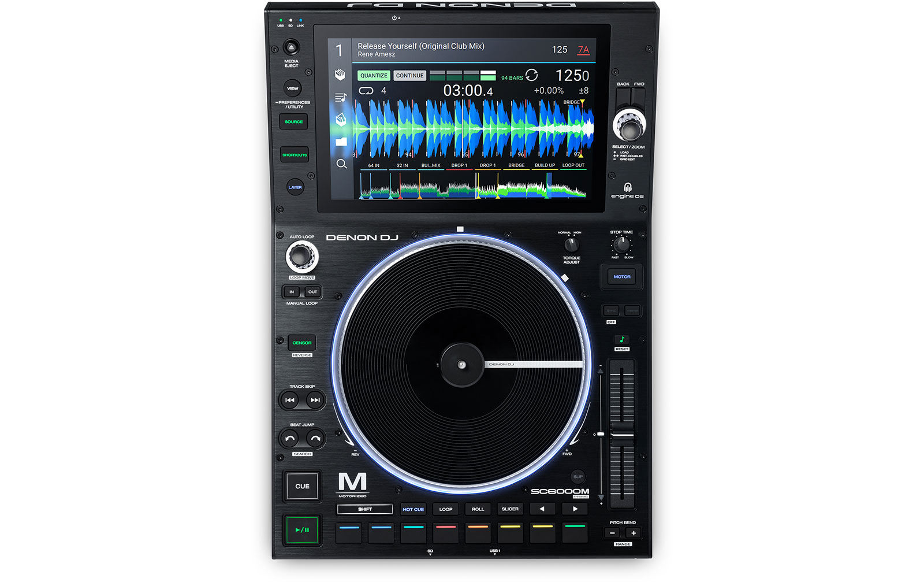The image size is (924, 582).
Task: Tap the orange-underlined DROP 1 cue label
Action: coord(488,166)
